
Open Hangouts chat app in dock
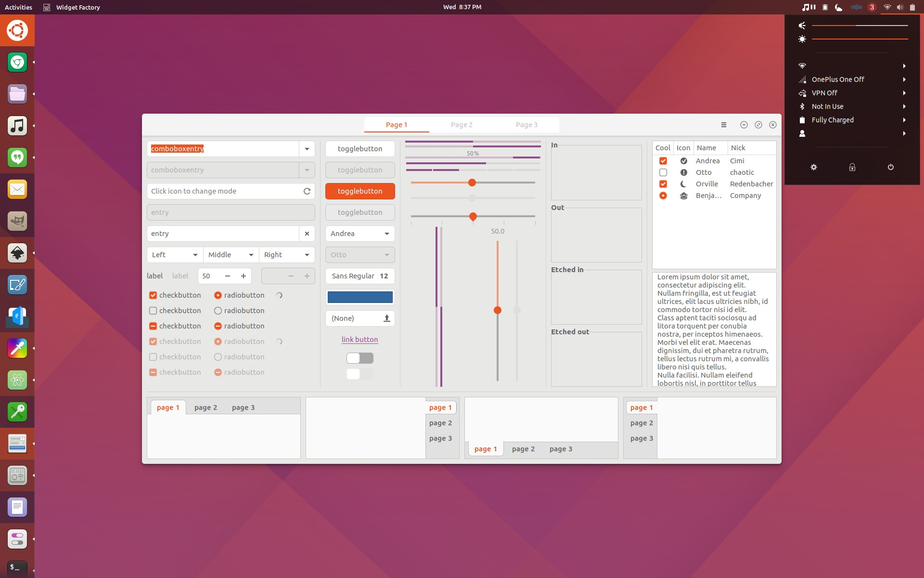pyautogui.click(x=17, y=158)
